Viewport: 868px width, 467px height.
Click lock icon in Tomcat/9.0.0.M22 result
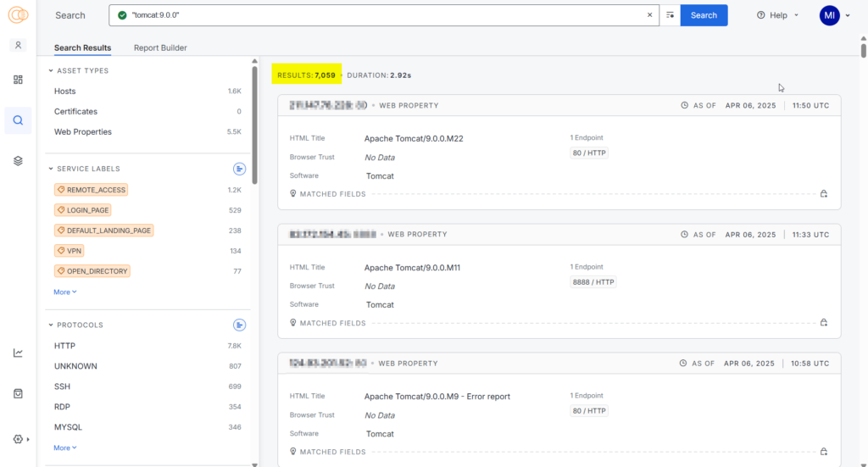click(x=824, y=193)
